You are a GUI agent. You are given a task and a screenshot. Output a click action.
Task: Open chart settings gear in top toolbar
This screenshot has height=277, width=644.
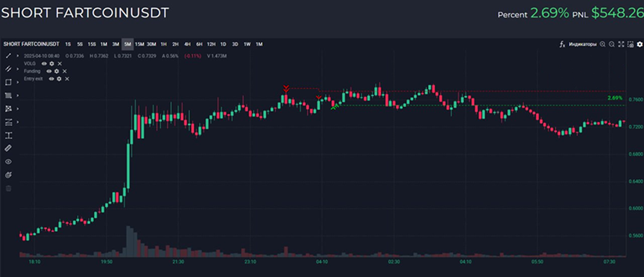click(640, 44)
